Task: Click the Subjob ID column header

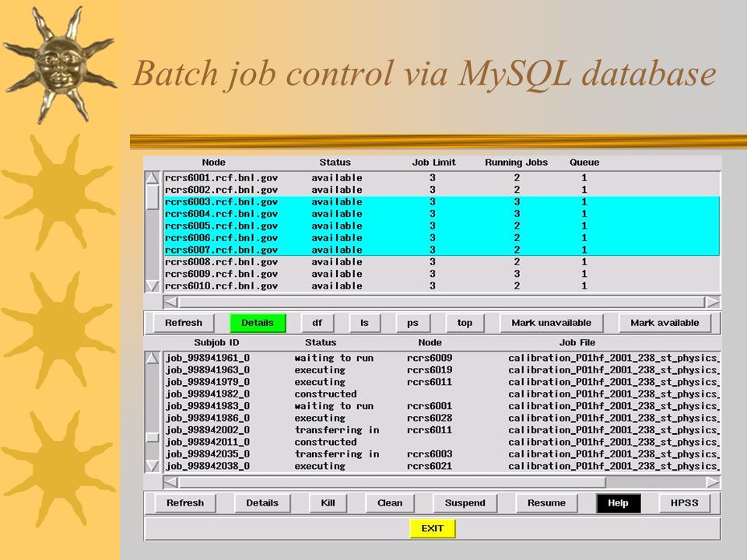Action: coord(216,342)
